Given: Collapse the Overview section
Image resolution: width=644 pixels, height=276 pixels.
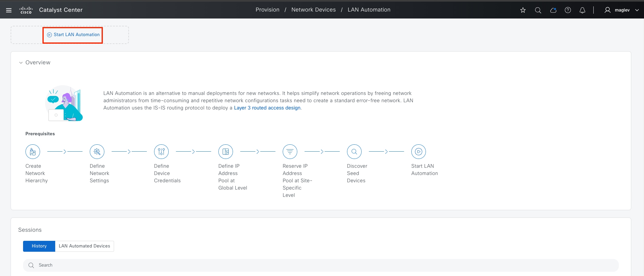Looking at the screenshot, I should pos(21,62).
